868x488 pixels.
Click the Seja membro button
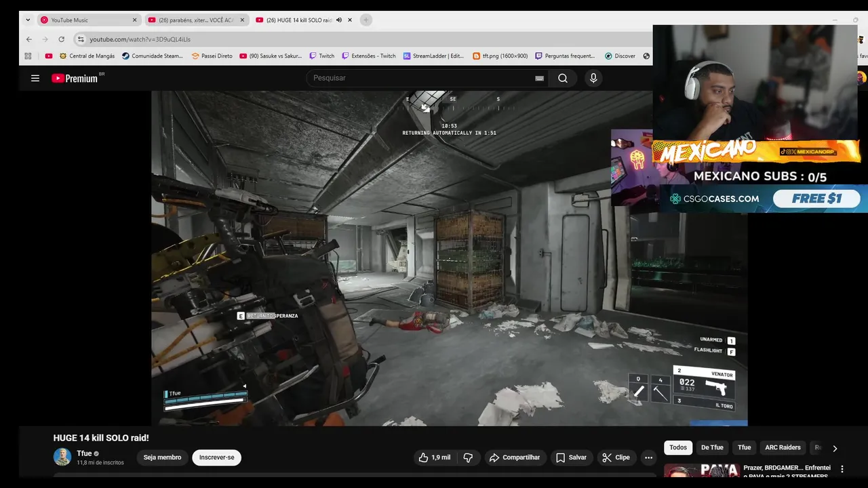[x=162, y=457]
